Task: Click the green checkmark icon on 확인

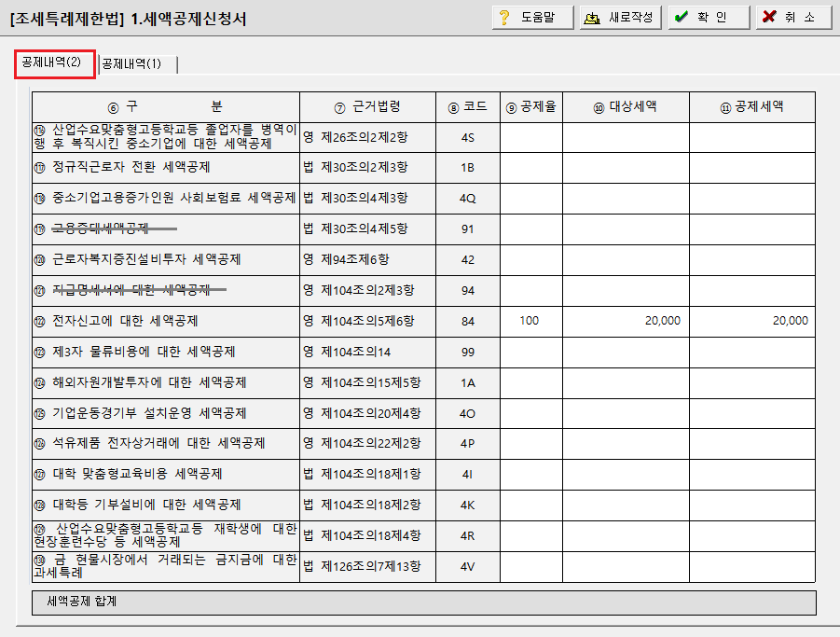Action: click(x=681, y=17)
